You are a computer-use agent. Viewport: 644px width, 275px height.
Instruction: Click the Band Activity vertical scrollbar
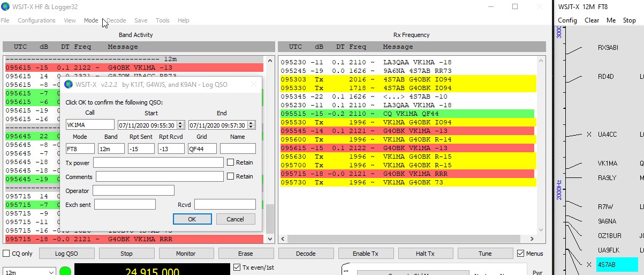pos(270,149)
